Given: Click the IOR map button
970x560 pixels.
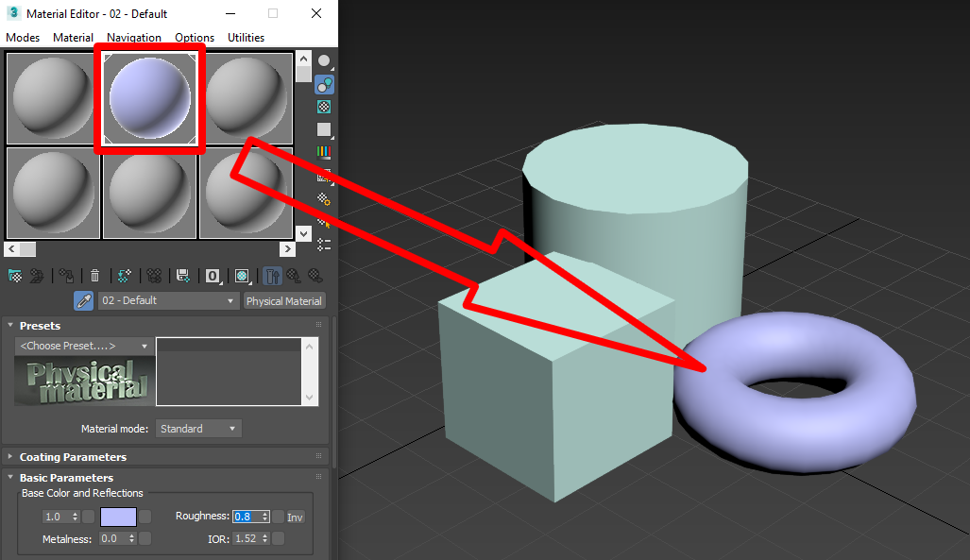Looking at the screenshot, I should pos(279,539).
